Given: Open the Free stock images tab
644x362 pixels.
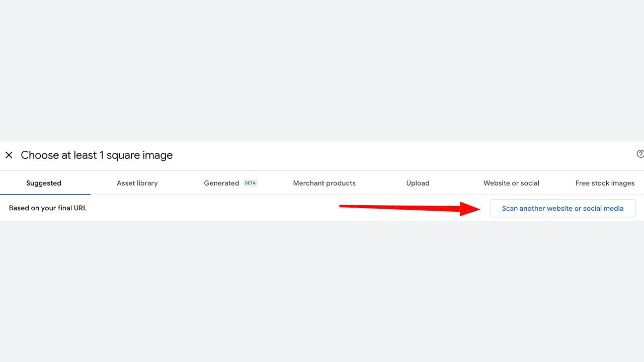Looking at the screenshot, I should (x=605, y=183).
